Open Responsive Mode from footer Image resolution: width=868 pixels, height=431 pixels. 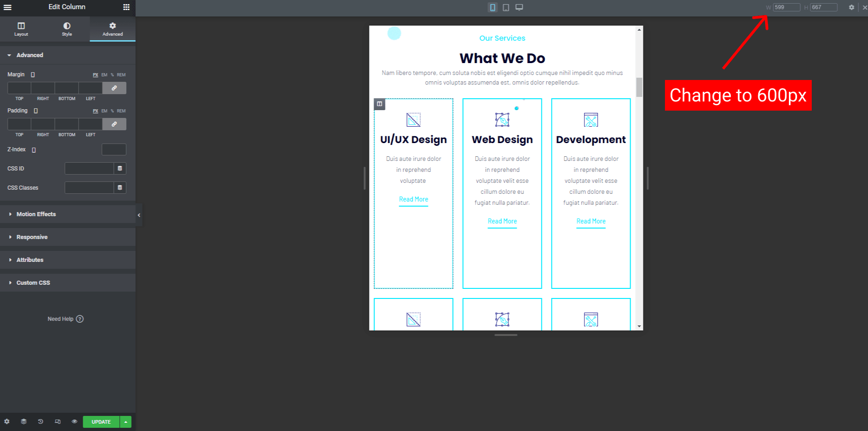click(58, 421)
